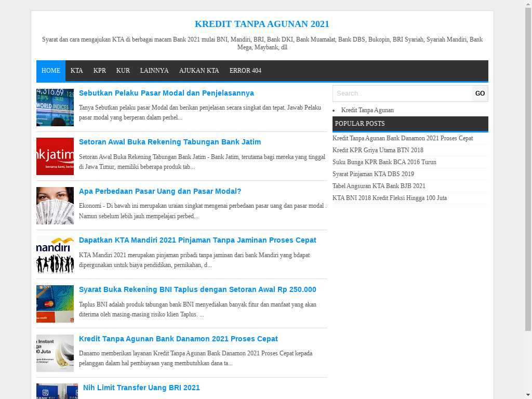Click the Mandiri logo silhouettes thumbnail
This screenshot has width=532, height=399.
[x=55, y=255]
